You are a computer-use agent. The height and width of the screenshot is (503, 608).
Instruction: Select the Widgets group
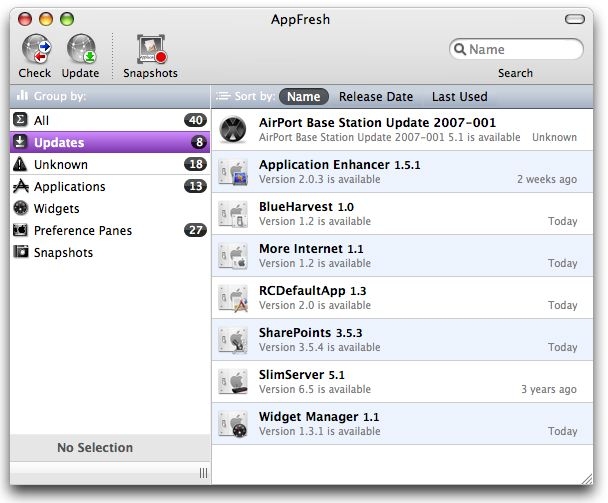coord(110,208)
